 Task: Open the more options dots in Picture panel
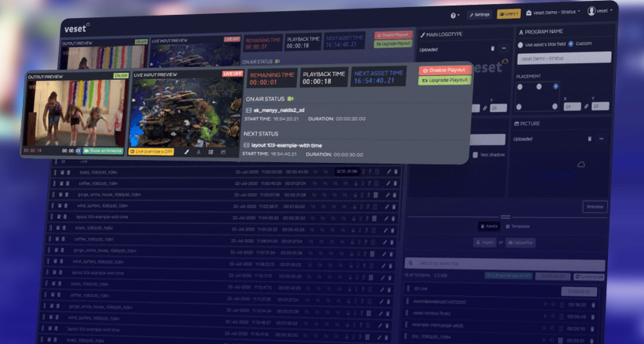pyautogui.click(x=601, y=139)
